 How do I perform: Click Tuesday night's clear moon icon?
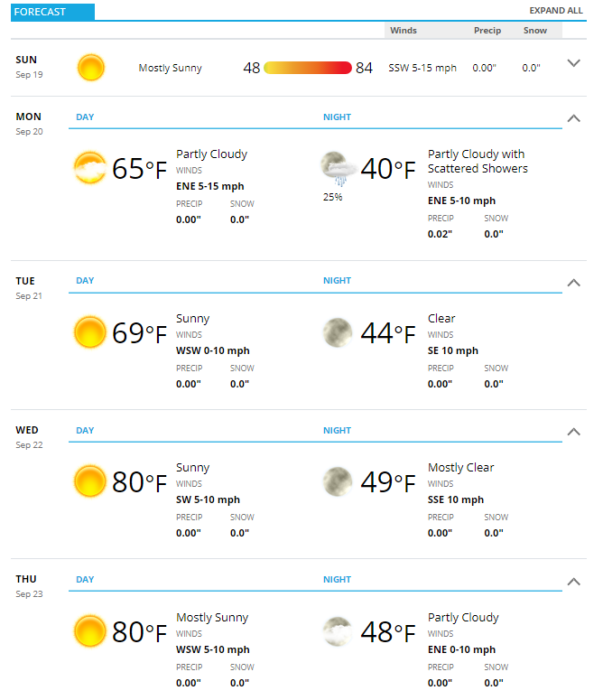coord(338,332)
